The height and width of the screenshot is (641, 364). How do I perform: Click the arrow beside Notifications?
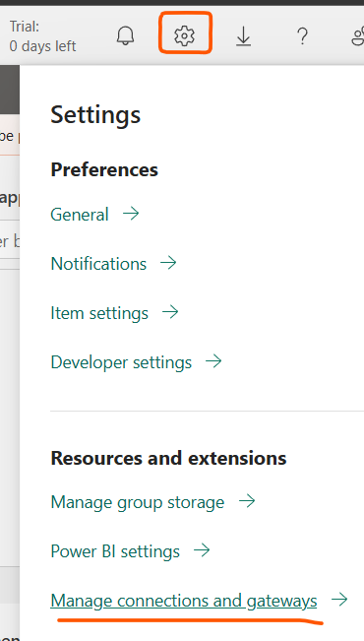[x=168, y=263]
